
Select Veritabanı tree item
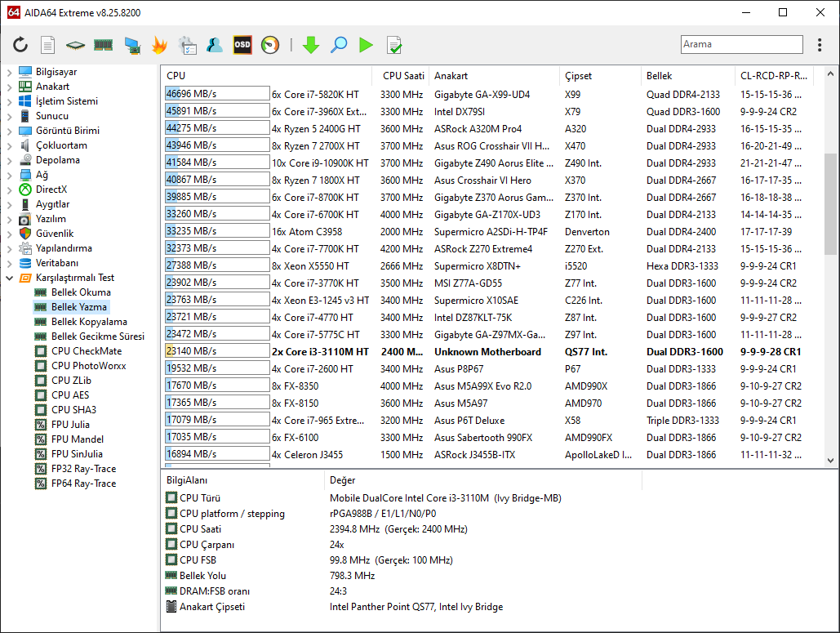(57, 263)
